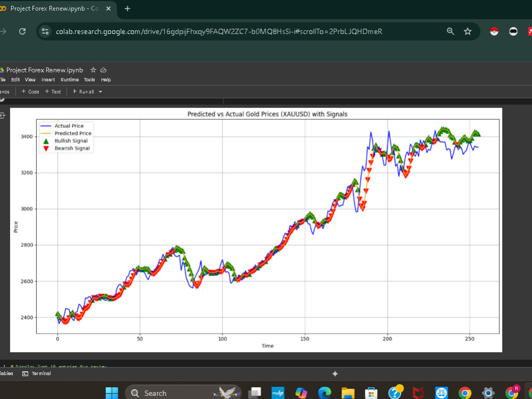Click the address bar URL
This screenshot has height=399, width=532.
point(219,31)
